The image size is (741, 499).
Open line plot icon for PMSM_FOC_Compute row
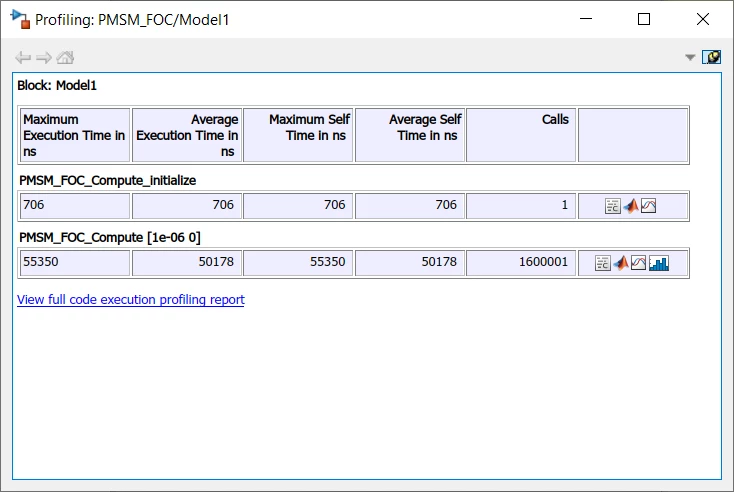638,263
